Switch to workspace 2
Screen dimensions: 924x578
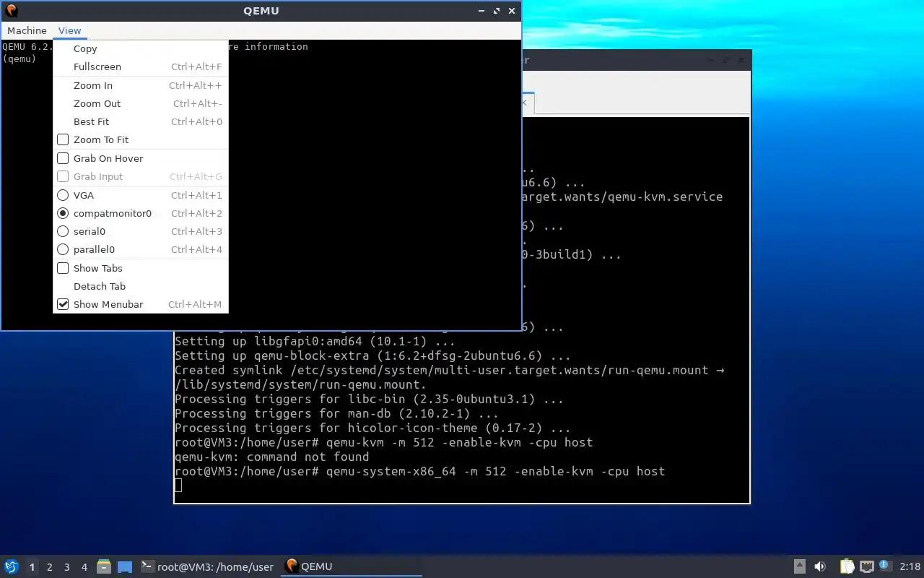click(50, 567)
